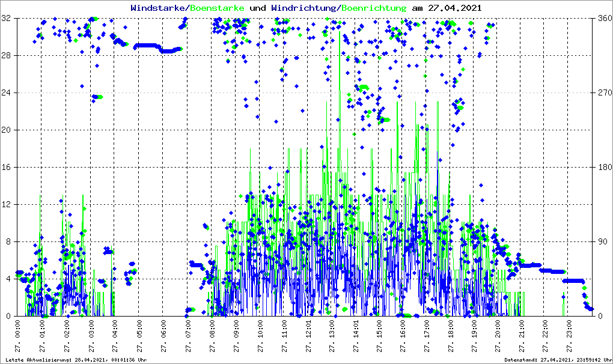Click the '27. 00:00' time axis label
This screenshot has width=613, height=364.
click(x=17, y=336)
